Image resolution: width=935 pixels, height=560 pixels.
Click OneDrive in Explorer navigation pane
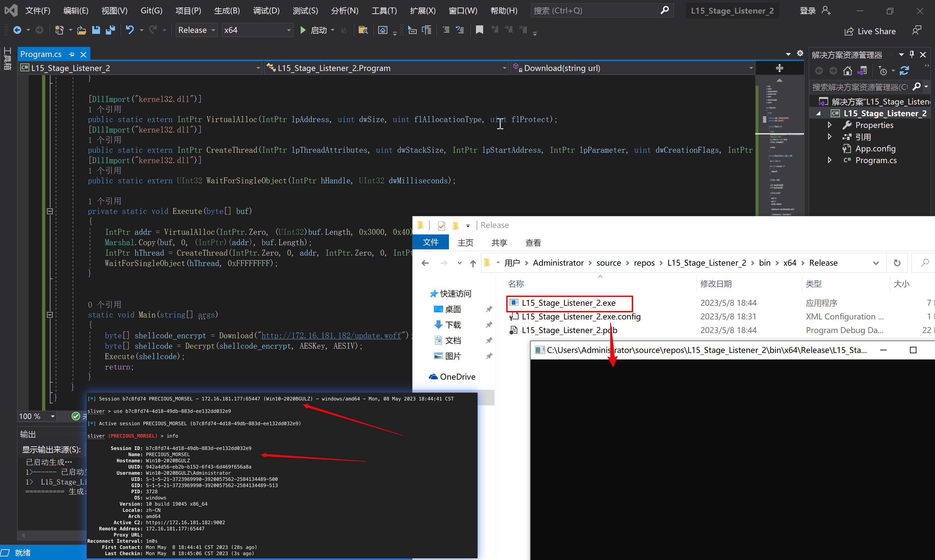coord(457,377)
